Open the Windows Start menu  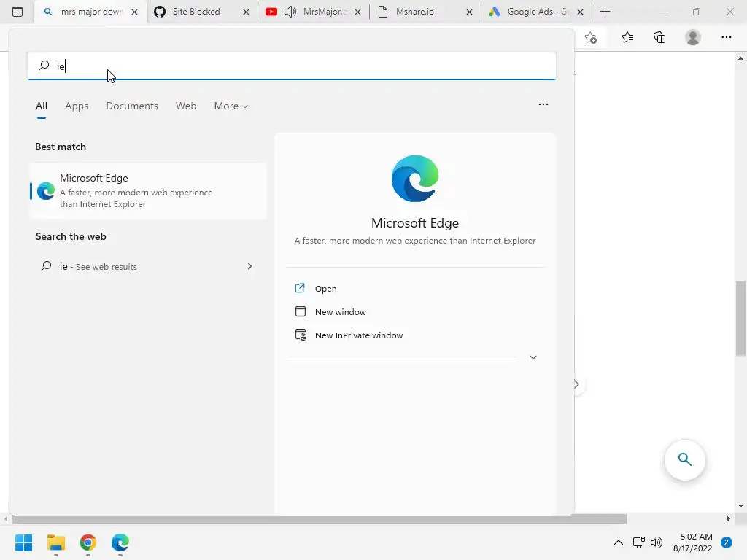pyautogui.click(x=23, y=542)
